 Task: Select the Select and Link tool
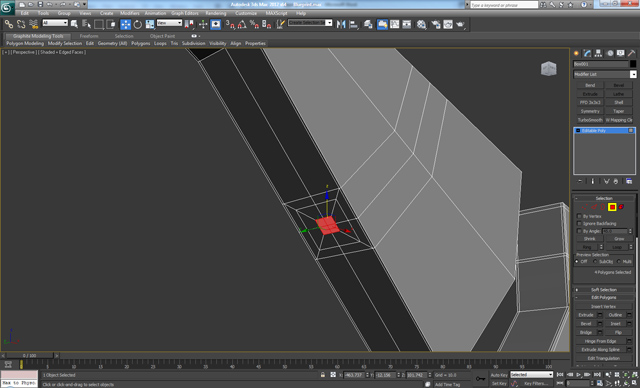point(9,24)
